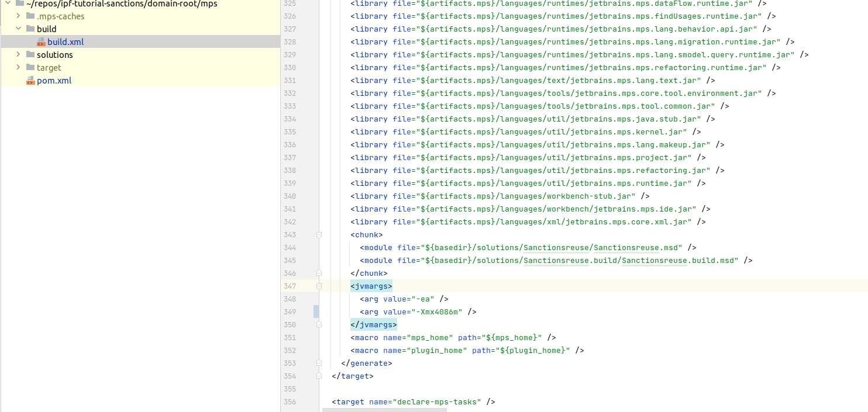The width and height of the screenshot is (868, 412).
Task: Select pom.xml in the project tree
Action: click(x=54, y=81)
